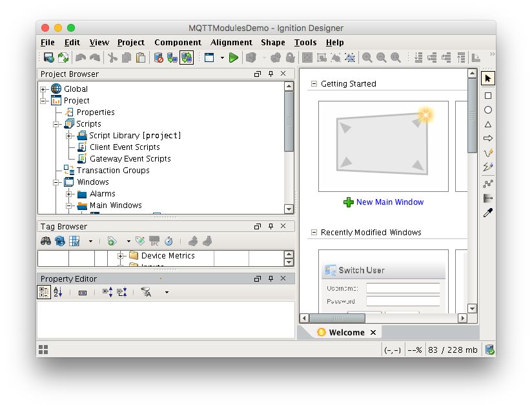The height and width of the screenshot is (409, 532).
Task: Select Properties item under Project
Action: pyautogui.click(x=96, y=112)
